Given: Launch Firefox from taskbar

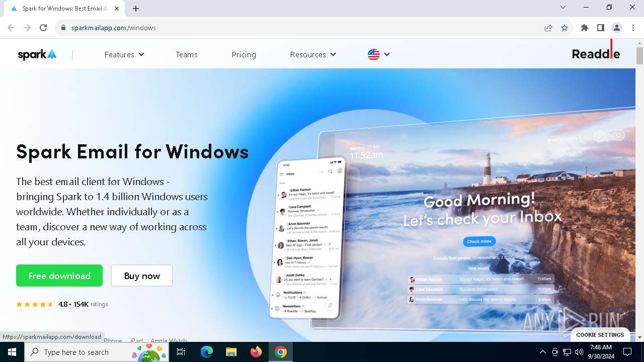Looking at the screenshot, I should pyautogui.click(x=256, y=352).
